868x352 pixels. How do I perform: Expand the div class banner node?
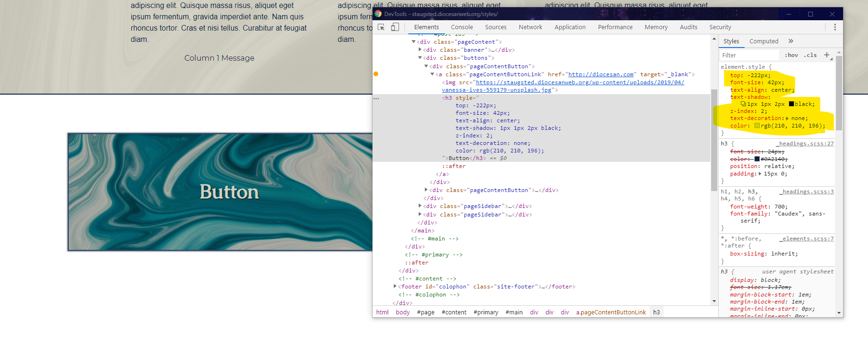(420, 49)
